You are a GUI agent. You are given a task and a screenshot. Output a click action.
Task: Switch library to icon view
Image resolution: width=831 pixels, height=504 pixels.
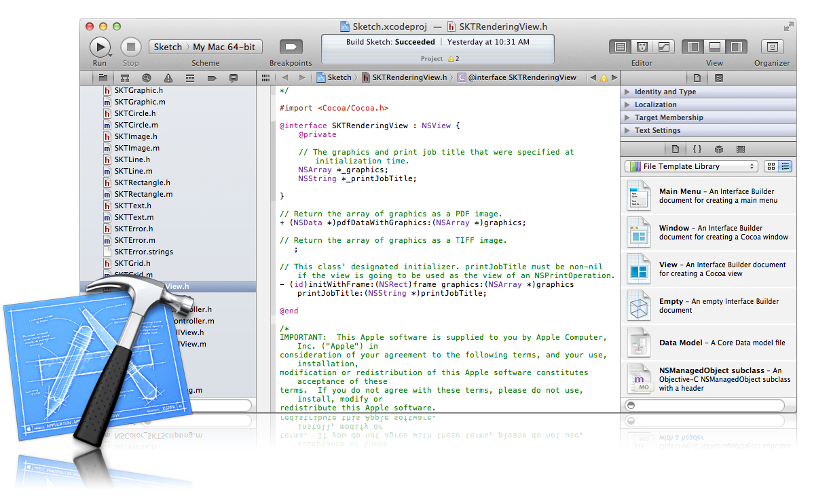tap(771, 166)
